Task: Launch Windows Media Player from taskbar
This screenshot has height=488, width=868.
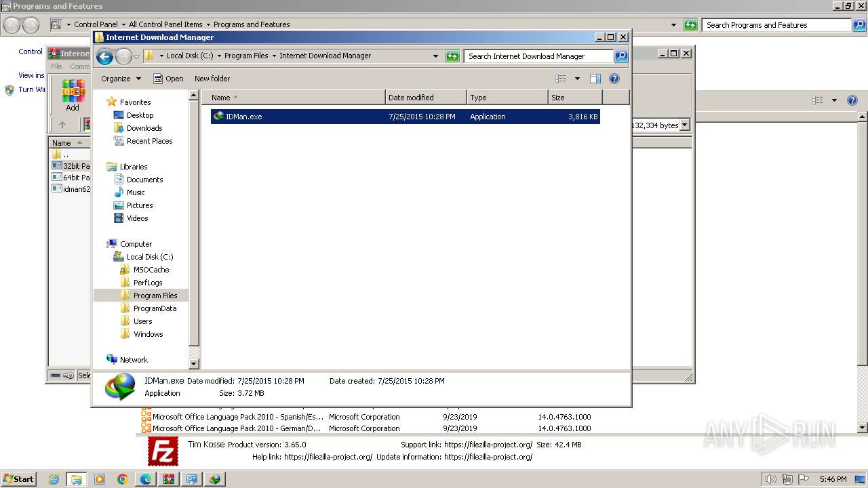Action: 100,479
